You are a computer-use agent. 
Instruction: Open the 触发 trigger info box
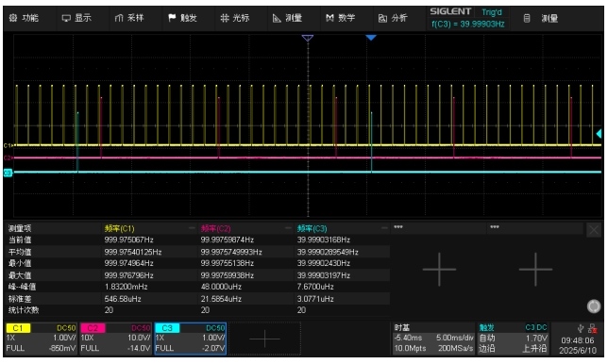(x=513, y=339)
